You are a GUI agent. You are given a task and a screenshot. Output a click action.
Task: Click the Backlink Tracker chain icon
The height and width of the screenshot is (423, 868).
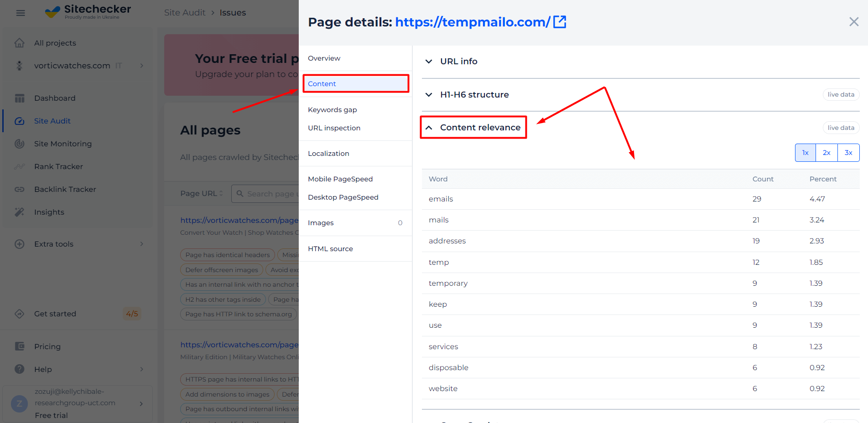click(20, 189)
